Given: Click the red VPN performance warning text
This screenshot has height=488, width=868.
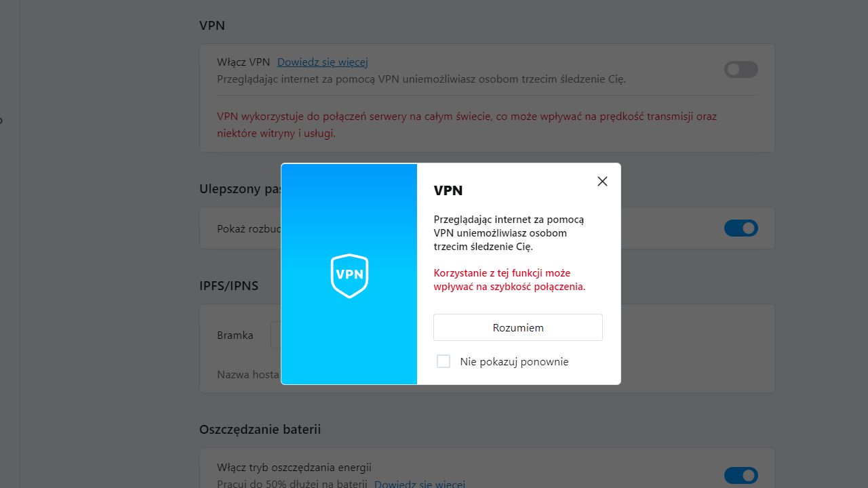Looking at the screenshot, I should 467,125.
